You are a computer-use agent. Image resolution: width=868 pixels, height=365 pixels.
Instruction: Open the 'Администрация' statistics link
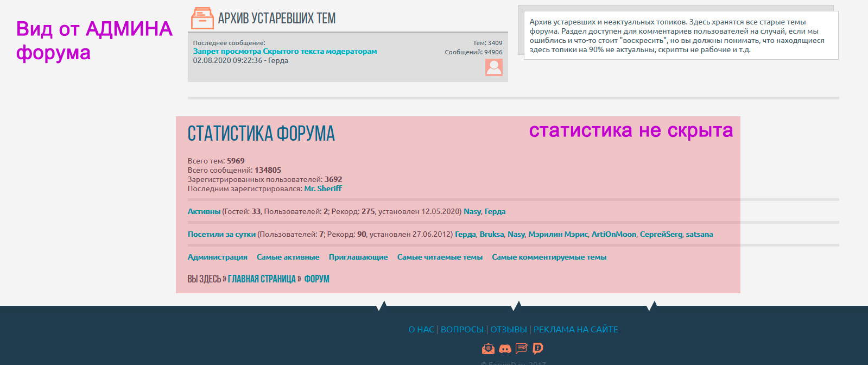(217, 257)
